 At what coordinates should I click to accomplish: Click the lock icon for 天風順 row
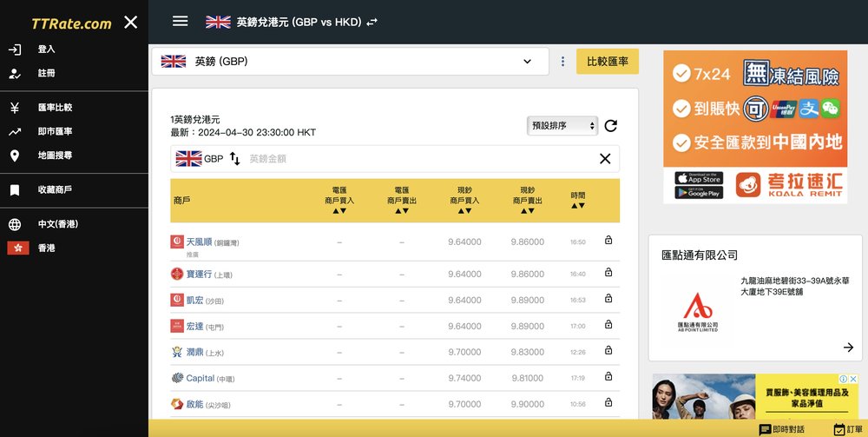(608, 241)
